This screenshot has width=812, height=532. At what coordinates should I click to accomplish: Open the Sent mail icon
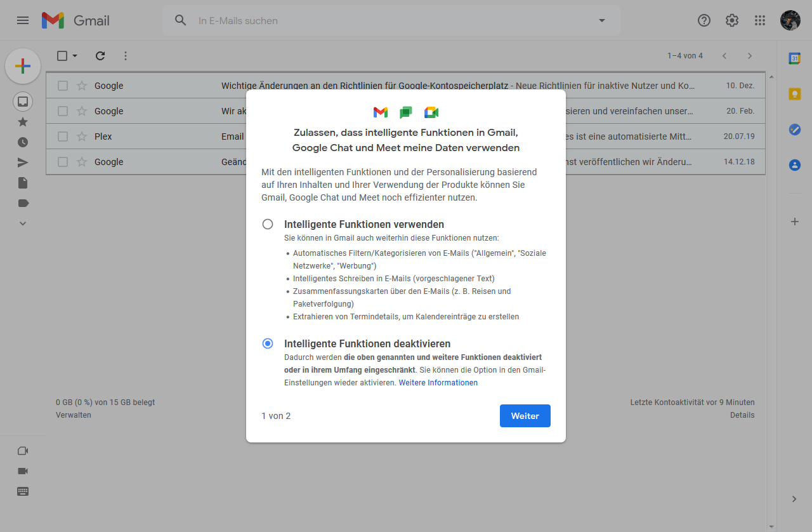pyautogui.click(x=23, y=163)
